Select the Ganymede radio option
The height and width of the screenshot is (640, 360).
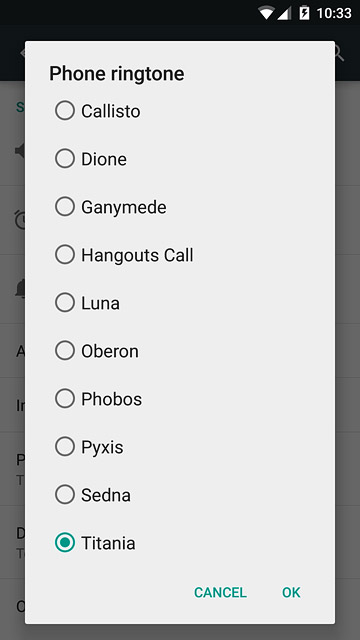(64, 207)
